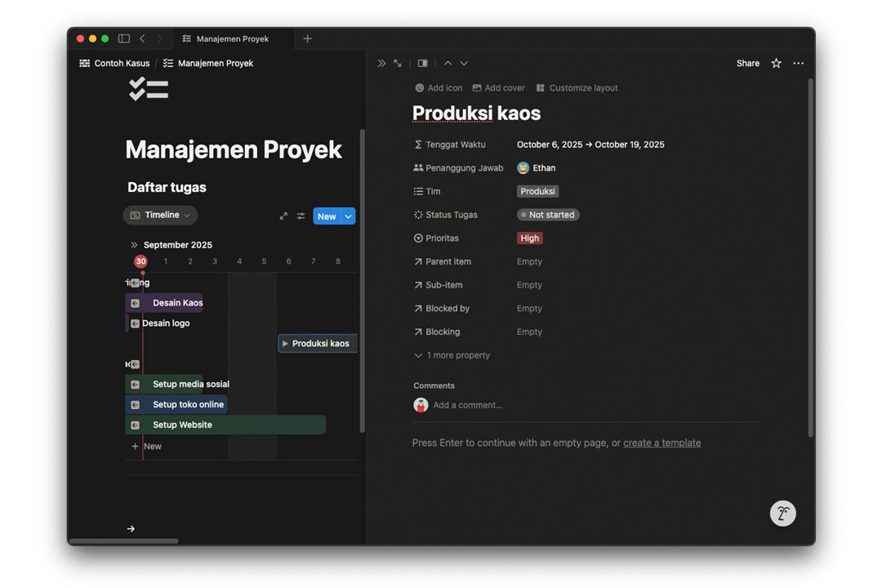The image size is (882, 588).
Task: Click the sidebar toggle icon in title bar
Action: (124, 38)
